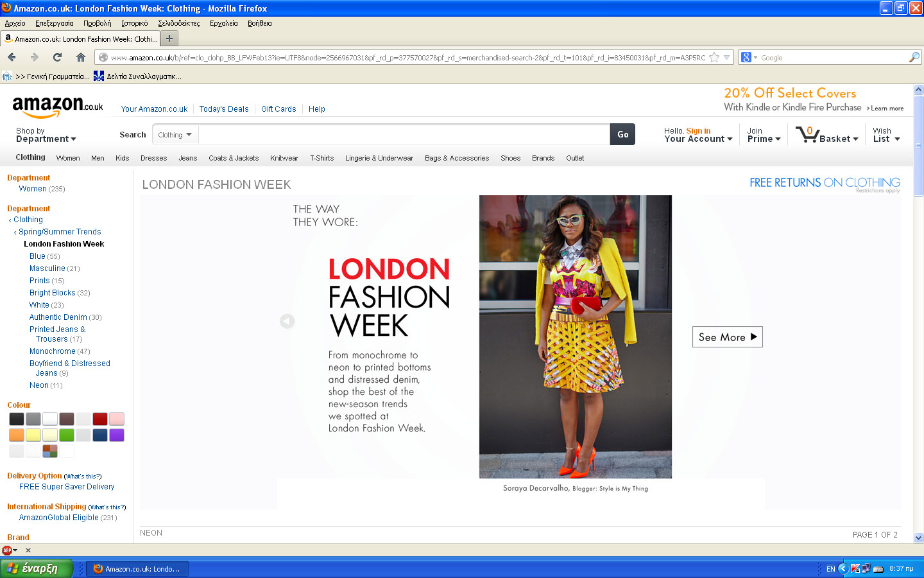924x578 pixels.
Task: Click the Adblock Plus ABP icon
Action: point(7,550)
